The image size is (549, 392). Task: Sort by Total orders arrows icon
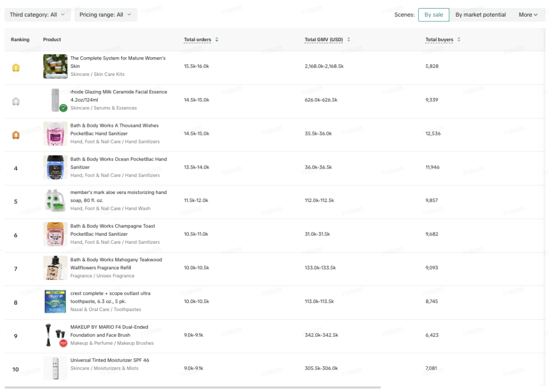[x=217, y=40]
